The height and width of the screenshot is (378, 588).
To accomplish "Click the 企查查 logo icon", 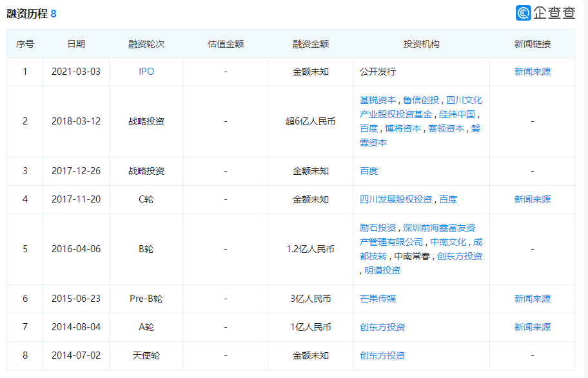I will 524,12.
